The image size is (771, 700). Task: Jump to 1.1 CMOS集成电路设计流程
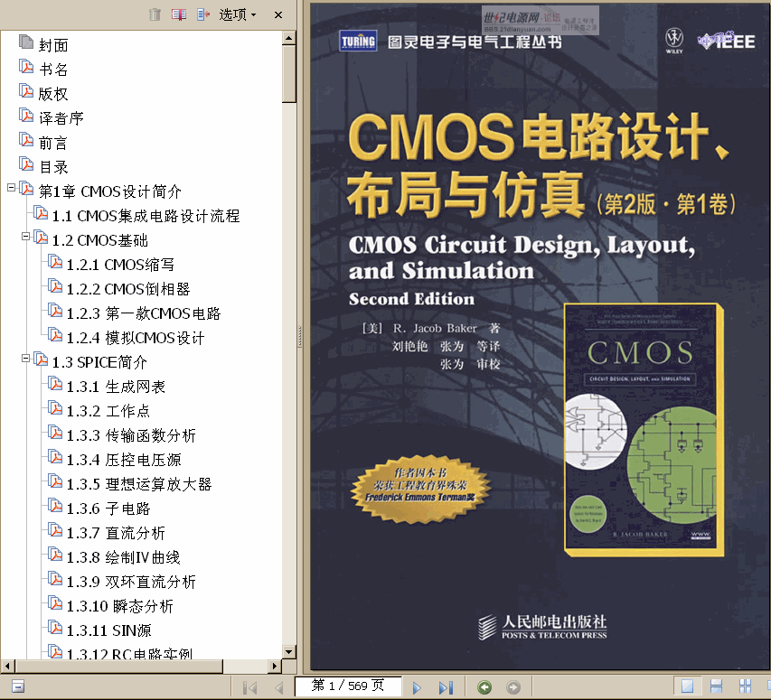146,216
